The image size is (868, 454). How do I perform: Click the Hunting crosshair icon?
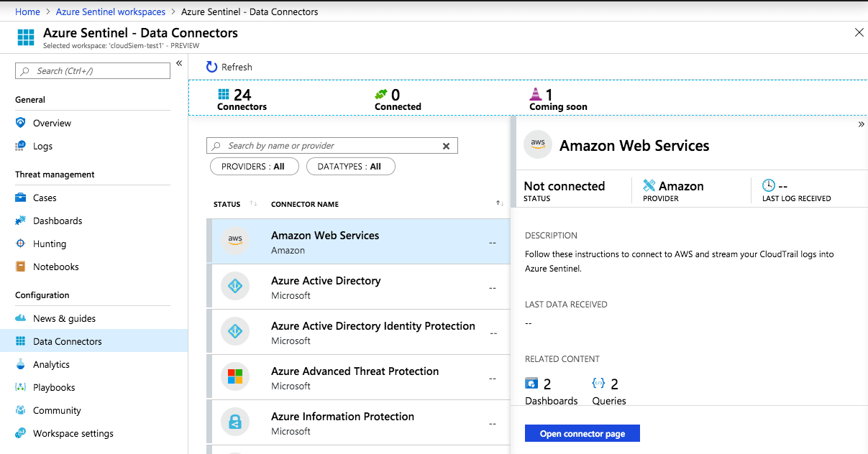(x=20, y=244)
